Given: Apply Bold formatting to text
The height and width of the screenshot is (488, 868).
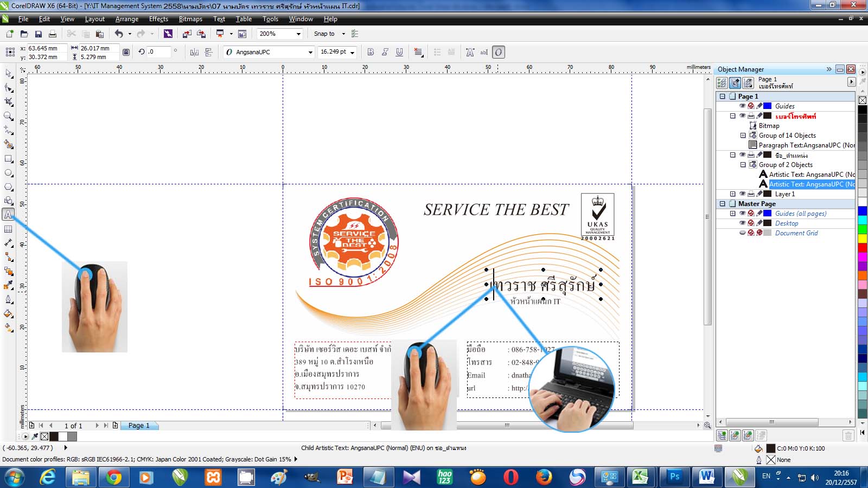Looking at the screenshot, I should pos(371,52).
